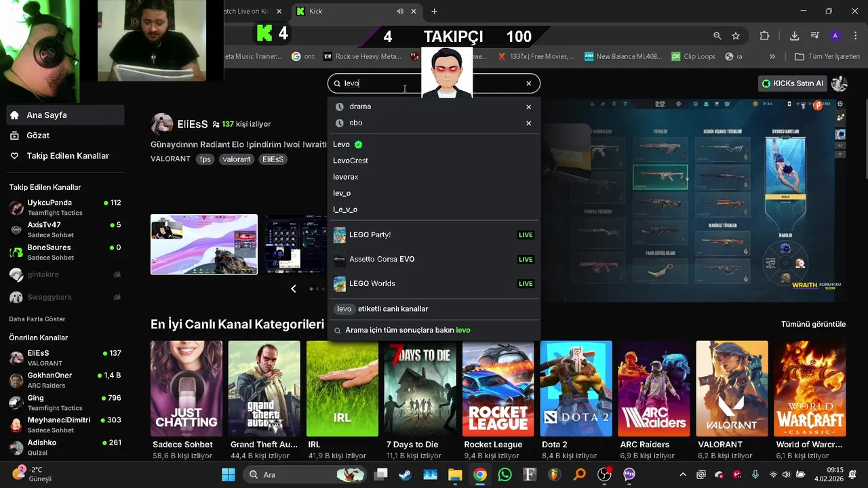
Task: Open Tüm Yer İşaretleri folder
Action: [827, 56]
